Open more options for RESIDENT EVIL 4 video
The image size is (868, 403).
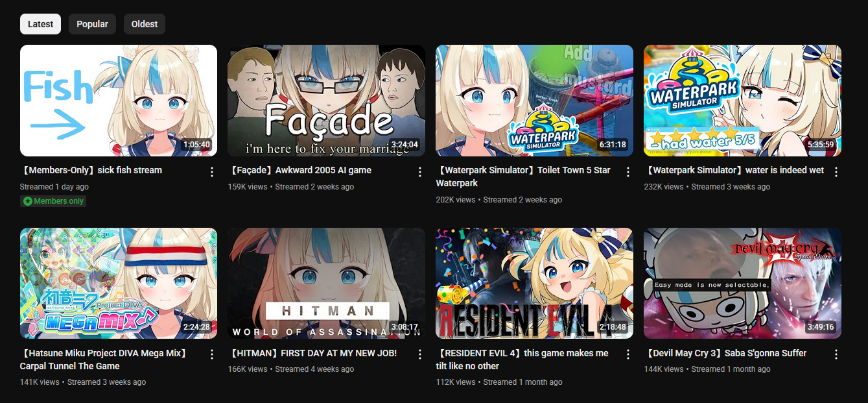[x=628, y=354]
